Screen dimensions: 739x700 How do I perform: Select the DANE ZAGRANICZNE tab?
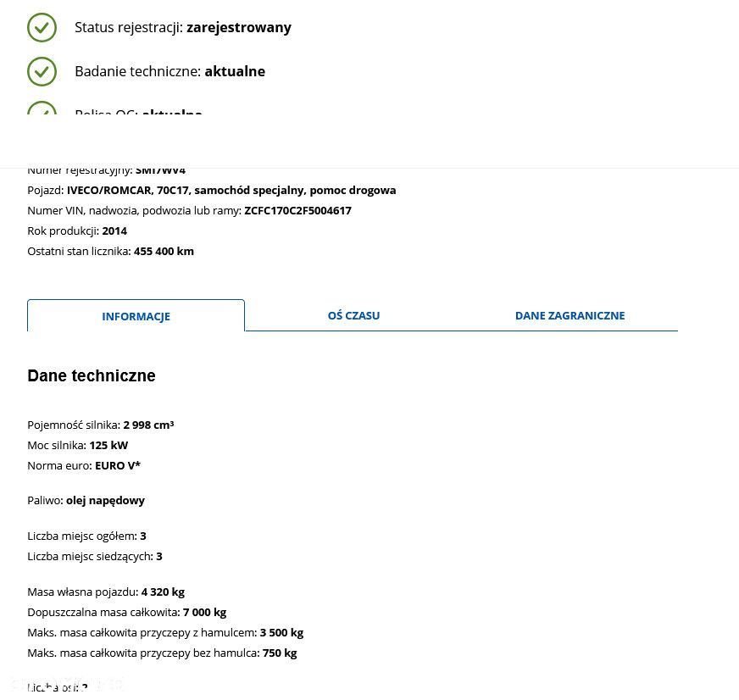[570, 315]
